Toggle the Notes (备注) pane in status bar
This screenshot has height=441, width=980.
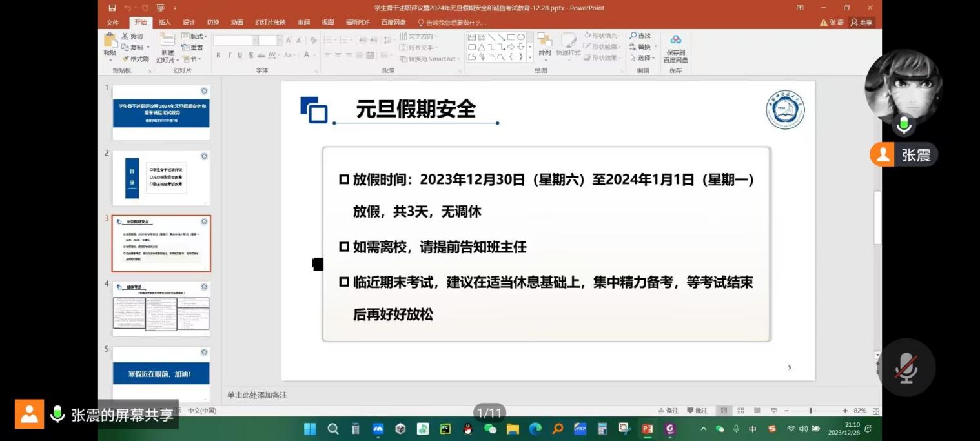click(668, 411)
